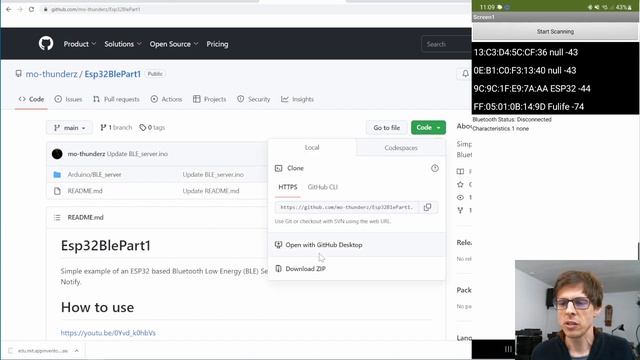
Task: View 0 tags link
Action: [x=152, y=128]
